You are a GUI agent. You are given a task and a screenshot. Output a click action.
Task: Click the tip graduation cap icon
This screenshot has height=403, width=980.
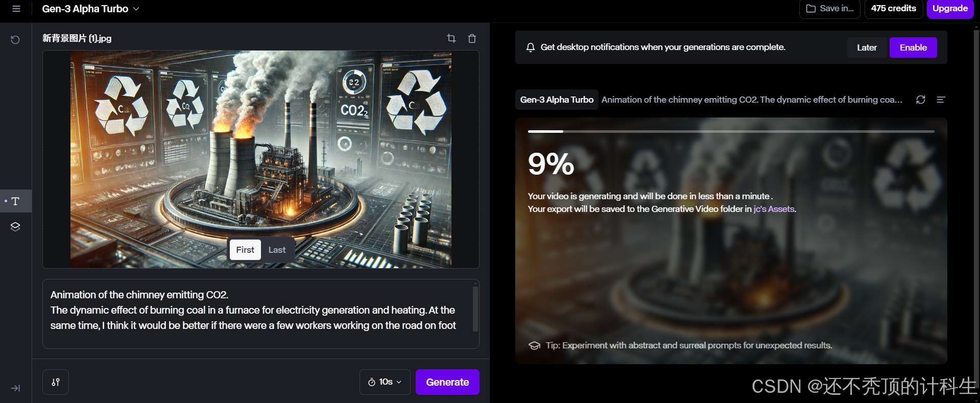(534, 346)
